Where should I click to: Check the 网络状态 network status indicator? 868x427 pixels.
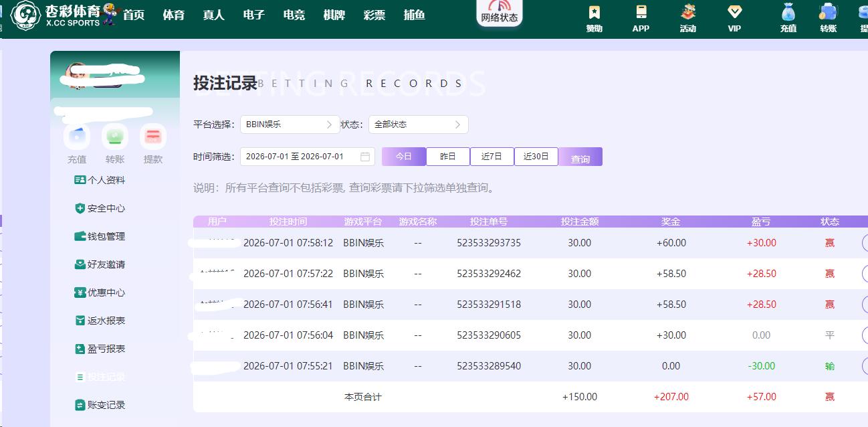click(x=499, y=13)
